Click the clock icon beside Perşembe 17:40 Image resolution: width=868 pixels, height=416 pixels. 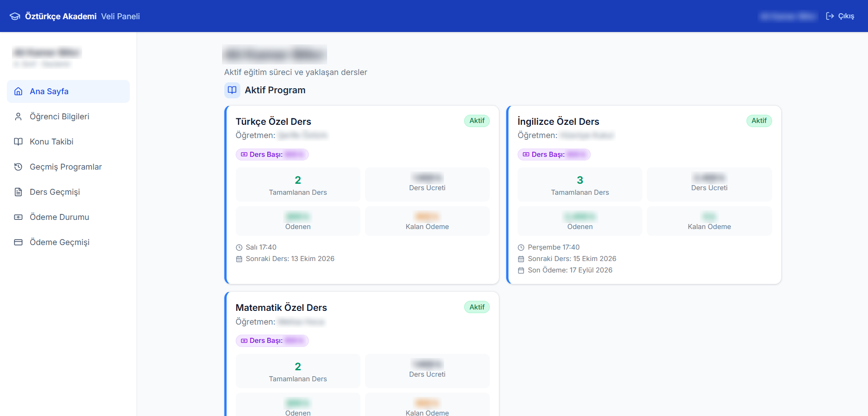[521, 247]
